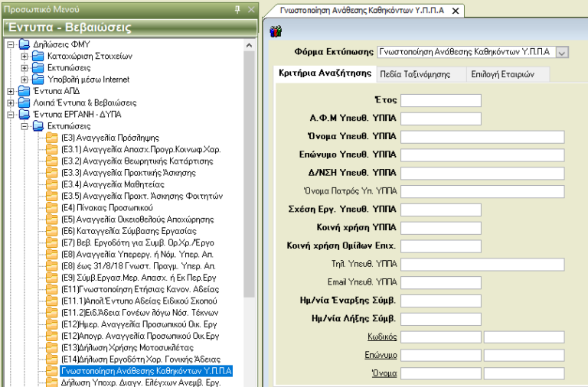Collapse the Δηλώσεις ΦΜΥ tree node

10,44
